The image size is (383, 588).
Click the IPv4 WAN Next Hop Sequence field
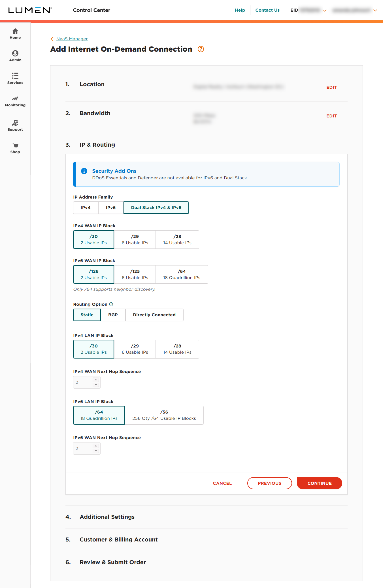87,382
